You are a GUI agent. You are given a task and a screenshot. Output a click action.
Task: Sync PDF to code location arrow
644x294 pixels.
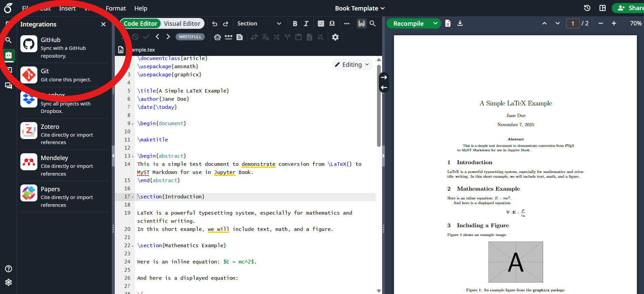point(384,87)
